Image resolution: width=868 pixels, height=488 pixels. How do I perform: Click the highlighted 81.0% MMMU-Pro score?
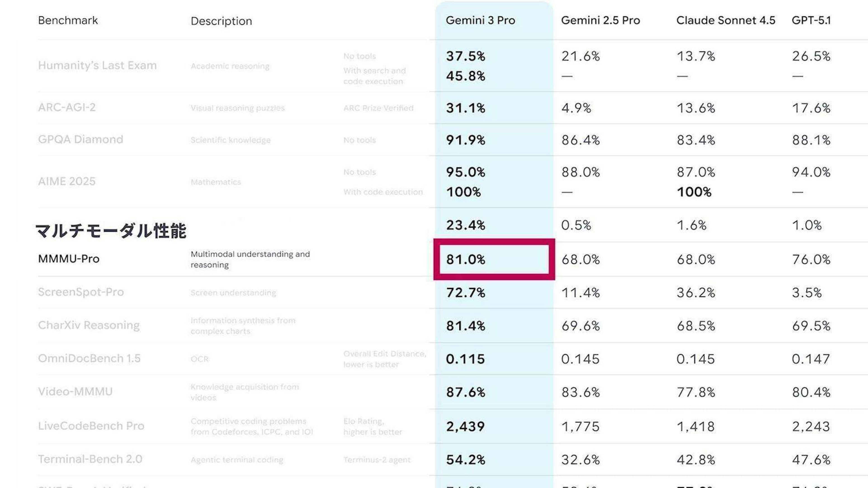tap(466, 259)
